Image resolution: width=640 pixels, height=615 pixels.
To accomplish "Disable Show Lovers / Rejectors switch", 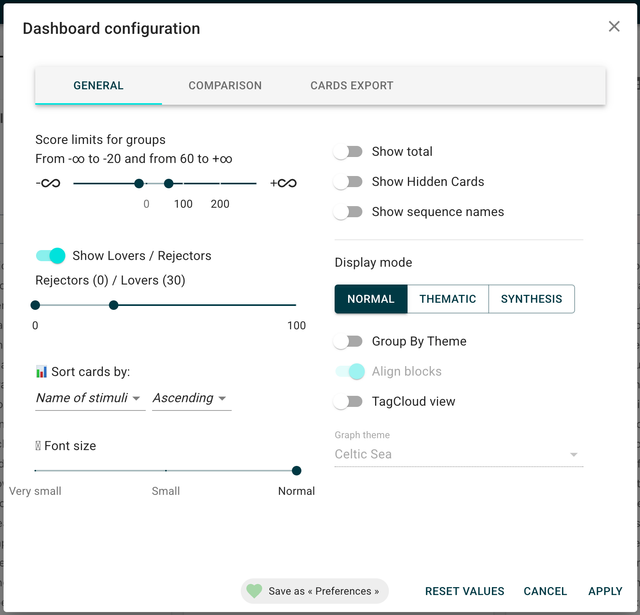I will (x=51, y=256).
